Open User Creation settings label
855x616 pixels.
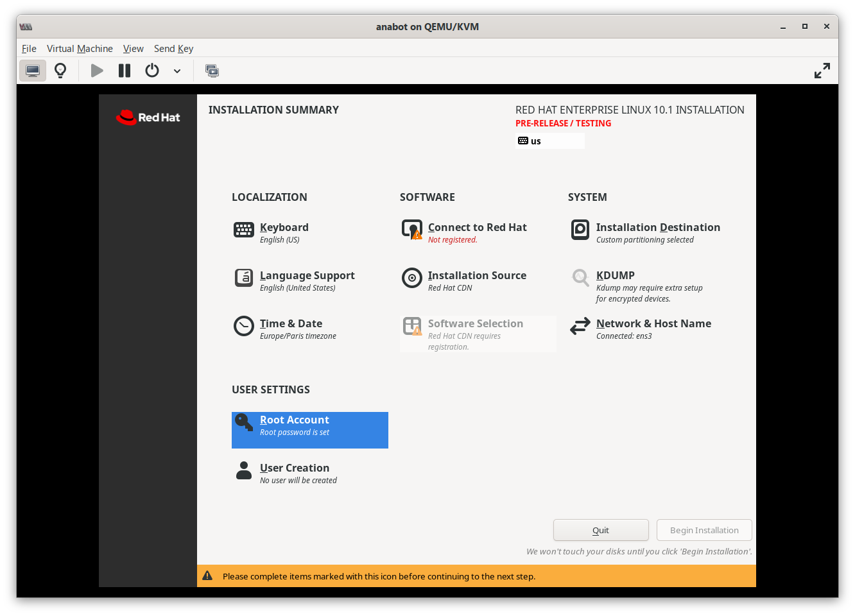pos(295,468)
